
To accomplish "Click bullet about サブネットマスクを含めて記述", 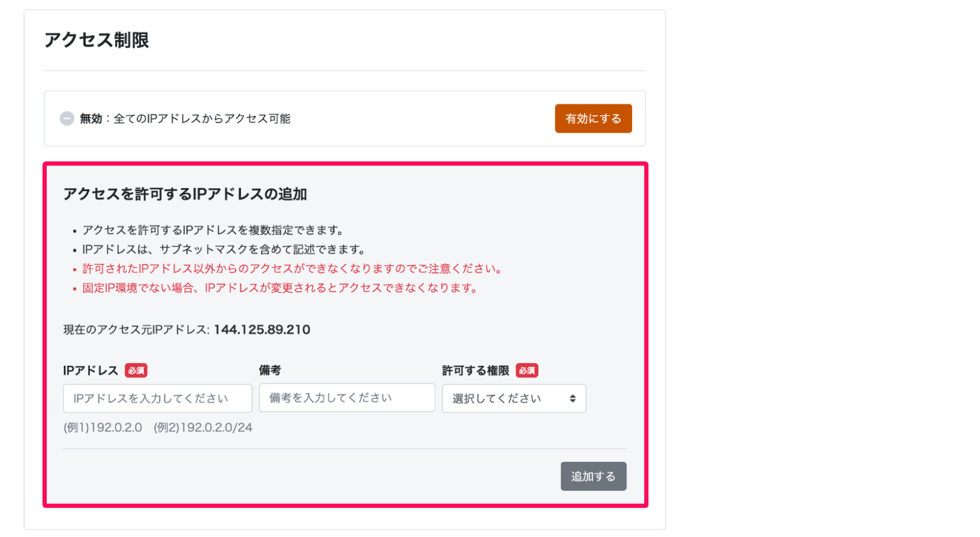I will [224, 249].
